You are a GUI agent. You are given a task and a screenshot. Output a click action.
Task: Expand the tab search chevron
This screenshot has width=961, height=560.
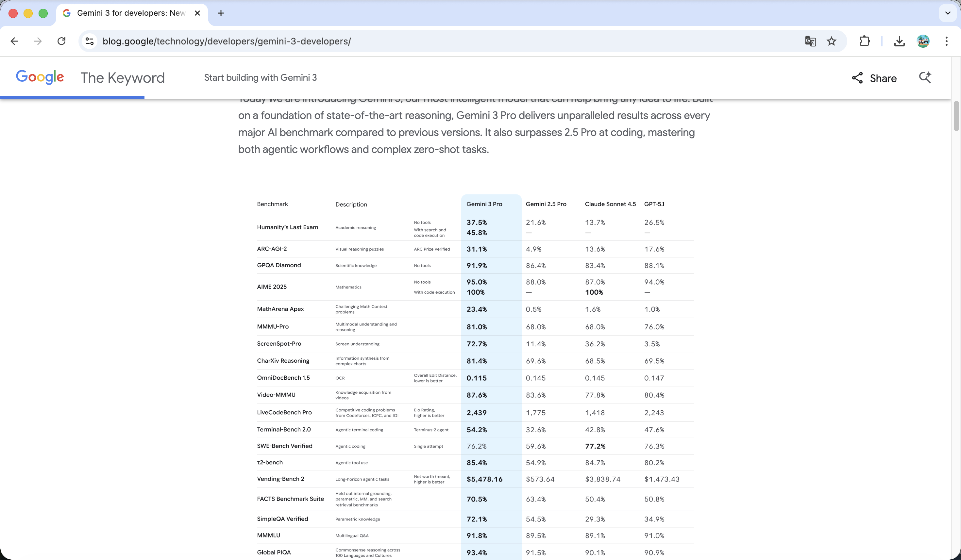[948, 13]
